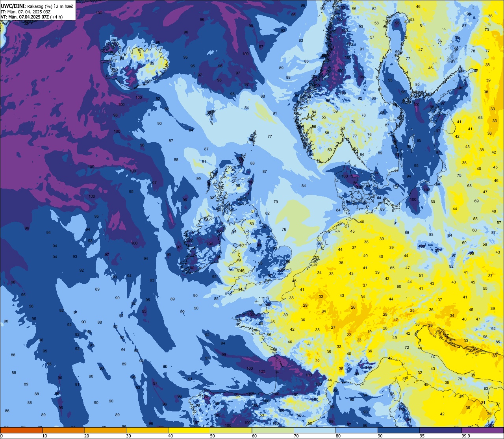
Task: Click the legend tick label '95'
Action: (422, 436)
